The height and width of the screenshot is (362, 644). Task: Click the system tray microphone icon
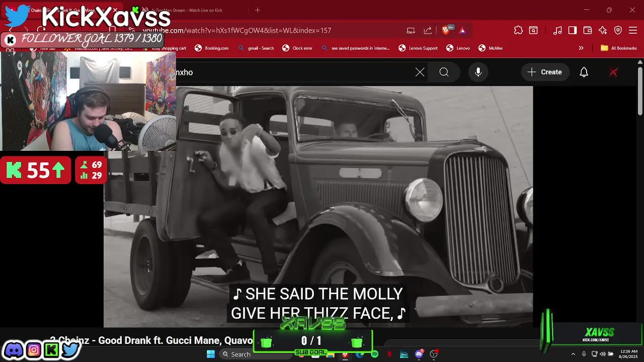[x=584, y=354]
